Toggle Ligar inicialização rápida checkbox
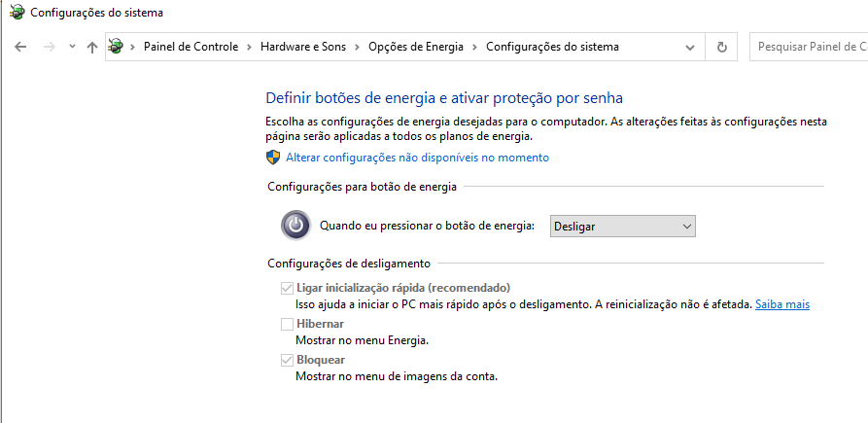This screenshot has width=868, height=423. (287, 288)
